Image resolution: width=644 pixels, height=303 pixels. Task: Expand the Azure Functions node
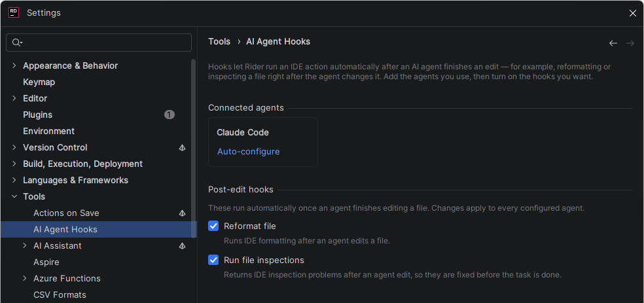coord(25,278)
